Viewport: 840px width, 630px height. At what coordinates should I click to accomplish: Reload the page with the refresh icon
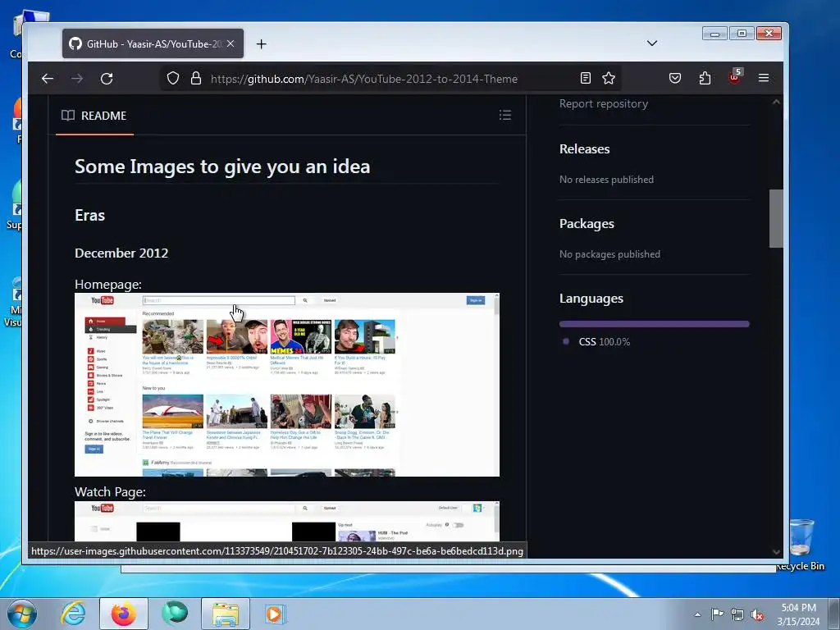coord(107,79)
